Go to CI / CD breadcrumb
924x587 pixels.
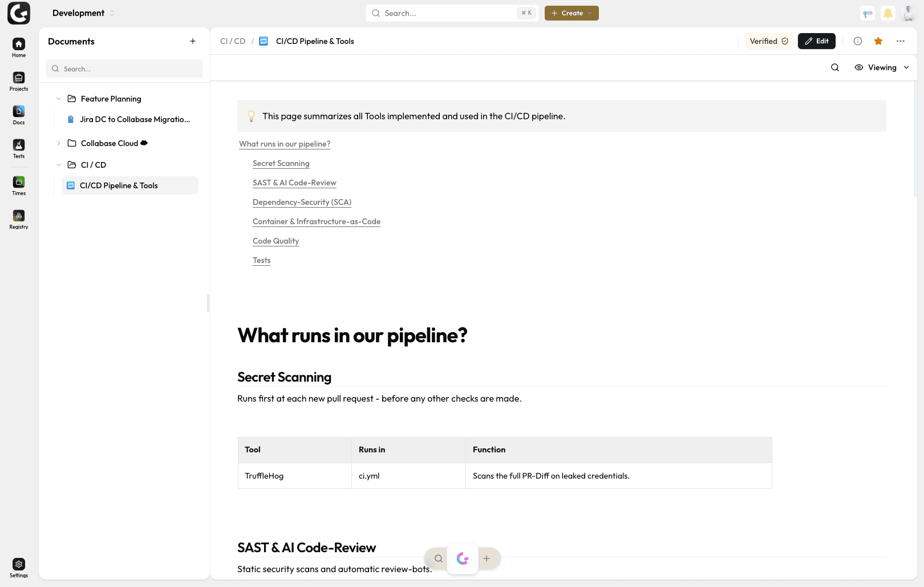pyautogui.click(x=233, y=41)
